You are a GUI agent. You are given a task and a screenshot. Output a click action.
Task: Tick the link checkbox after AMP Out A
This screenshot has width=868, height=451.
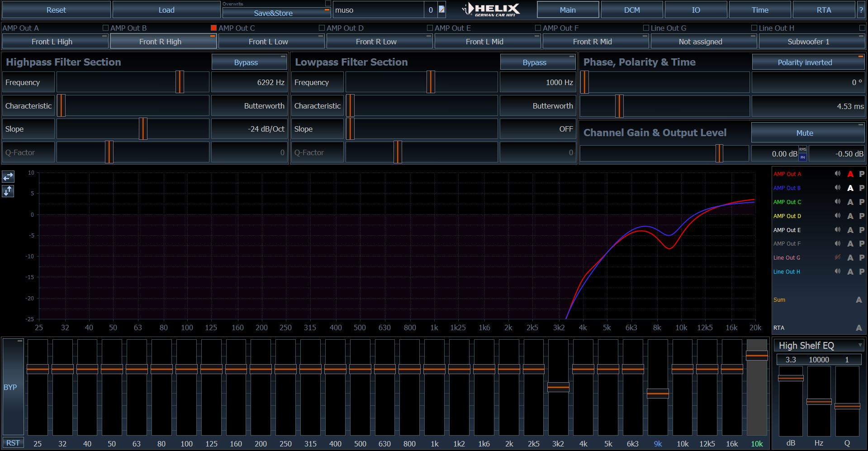(105, 28)
